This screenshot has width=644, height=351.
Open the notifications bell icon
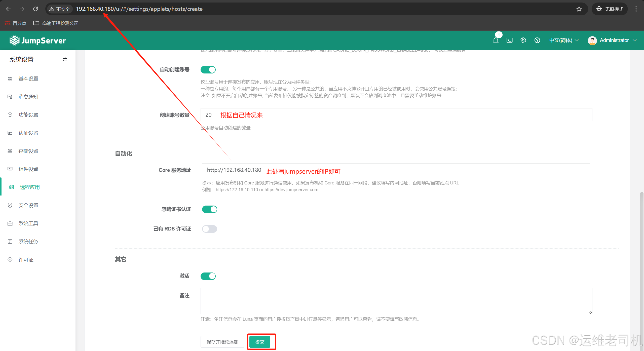click(496, 40)
